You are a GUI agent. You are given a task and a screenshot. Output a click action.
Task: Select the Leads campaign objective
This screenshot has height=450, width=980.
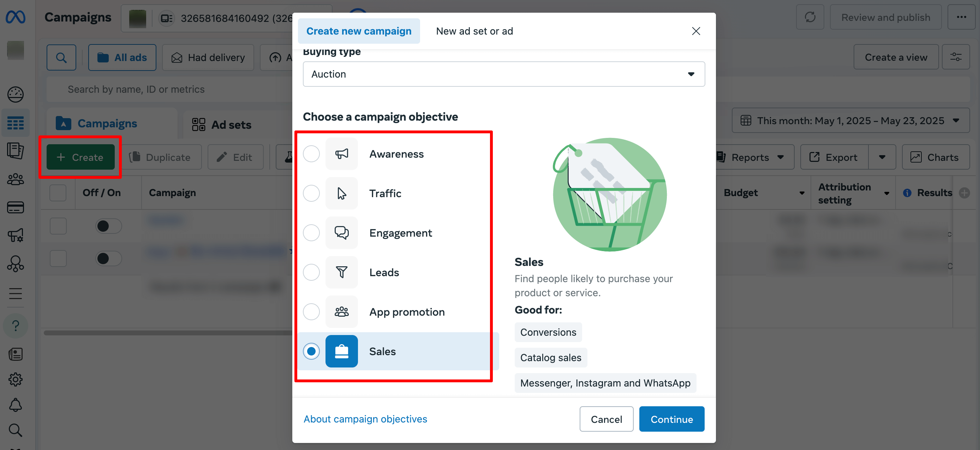312,272
